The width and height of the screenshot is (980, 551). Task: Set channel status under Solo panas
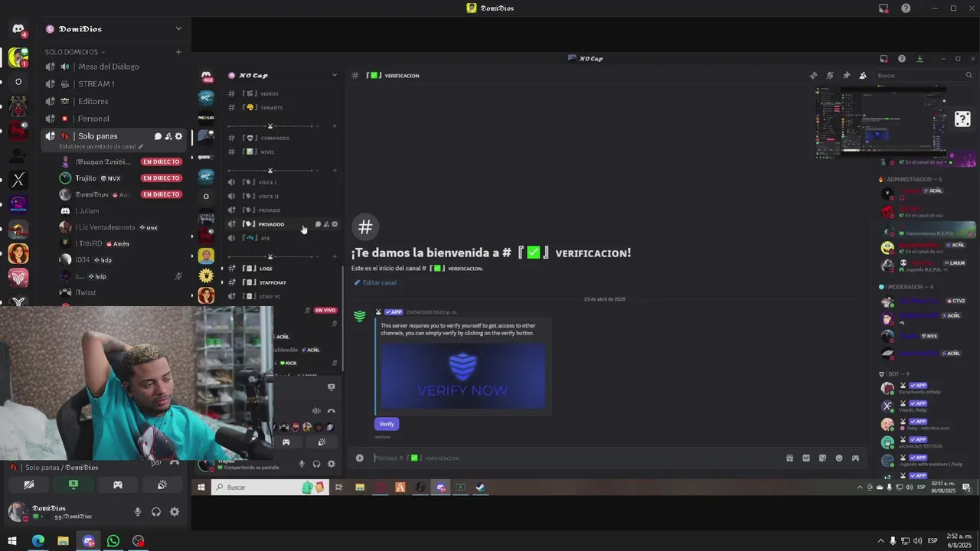(x=101, y=146)
